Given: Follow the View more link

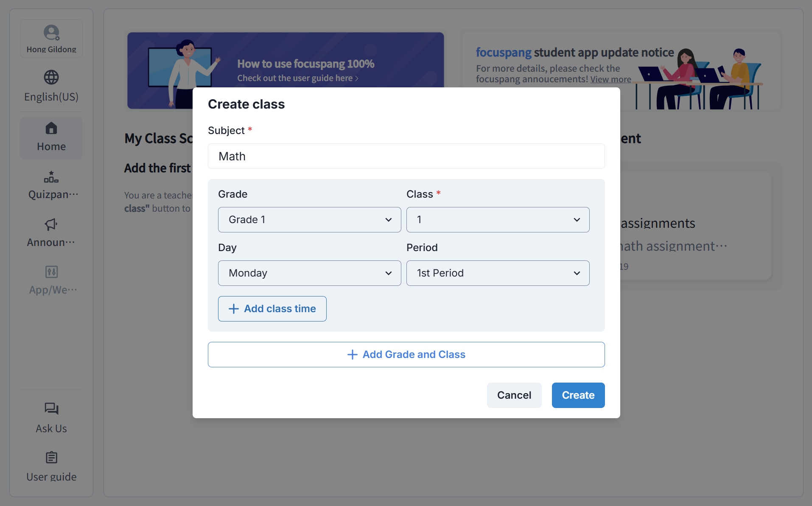Looking at the screenshot, I should 610,79.
